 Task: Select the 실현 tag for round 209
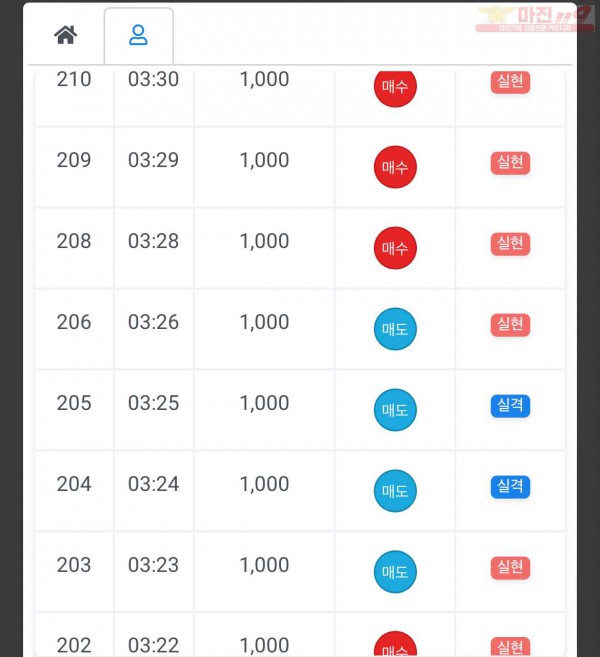(510, 163)
